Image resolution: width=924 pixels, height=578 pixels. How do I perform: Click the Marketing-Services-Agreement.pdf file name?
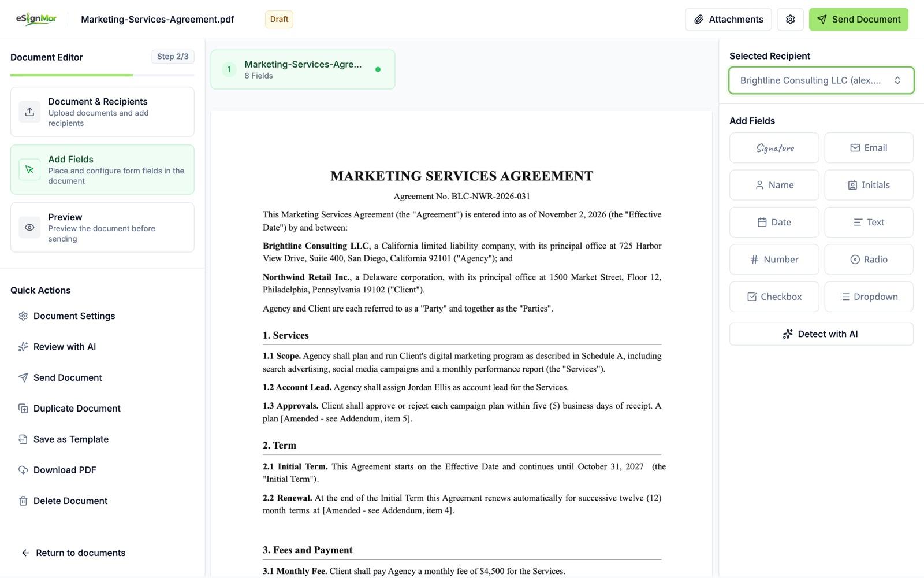tap(158, 20)
